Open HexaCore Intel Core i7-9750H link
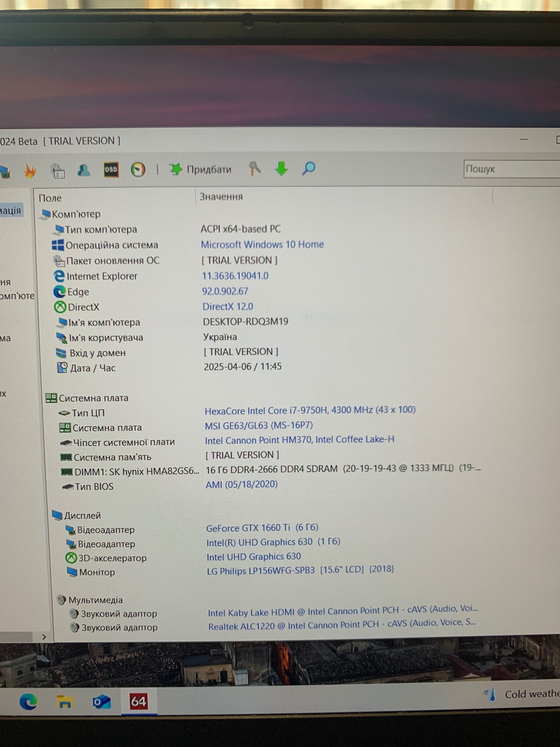Viewport: 560px width, 747px height. coord(310,410)
